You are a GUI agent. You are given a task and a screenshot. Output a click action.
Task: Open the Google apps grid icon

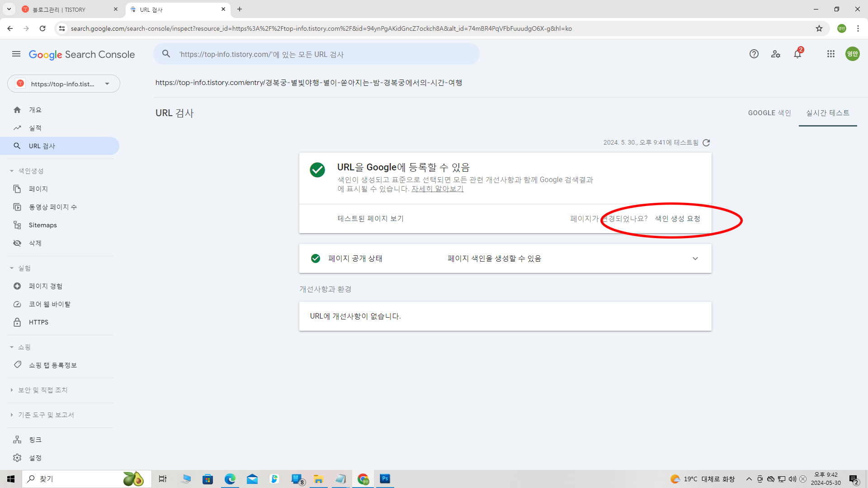[x=831, y=54]
